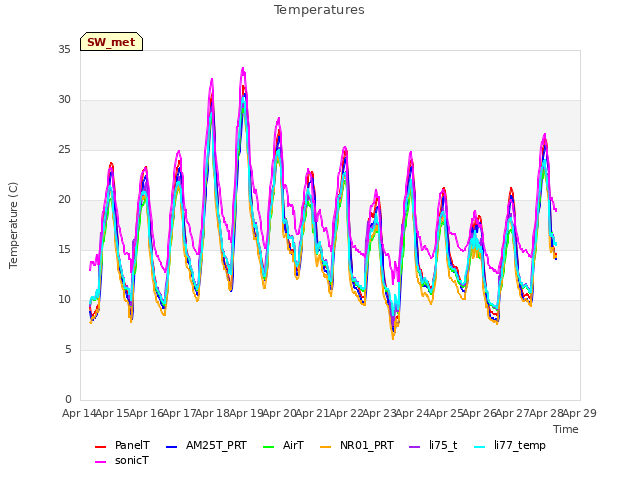Toggle the AirT legend entry
The width and height of the screenshot is (640, 480).
283,445
